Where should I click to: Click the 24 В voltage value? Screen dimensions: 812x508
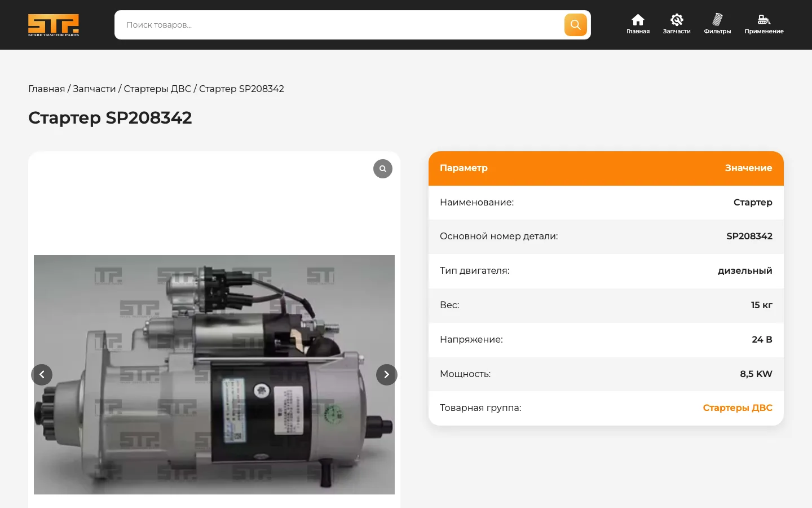coord(762,339)
